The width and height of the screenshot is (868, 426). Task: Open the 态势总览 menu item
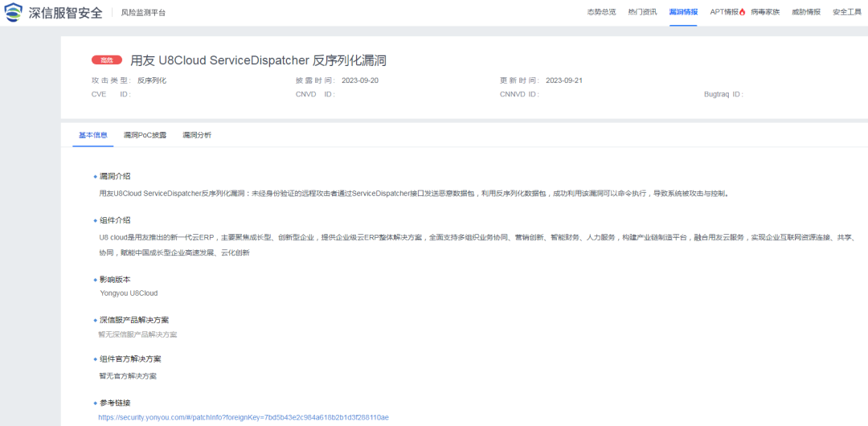601,12
